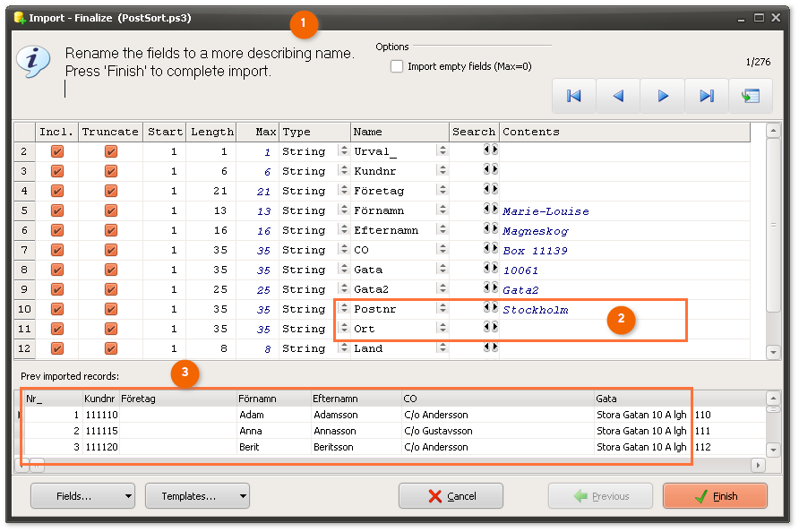Open Name spinner for Ort row
Screen dimensions: 799x532
pos(442,328)
